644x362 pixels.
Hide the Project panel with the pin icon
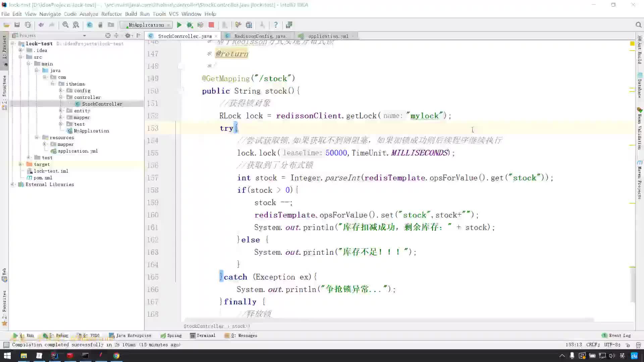pyautogui.click(x=139, y=36)
